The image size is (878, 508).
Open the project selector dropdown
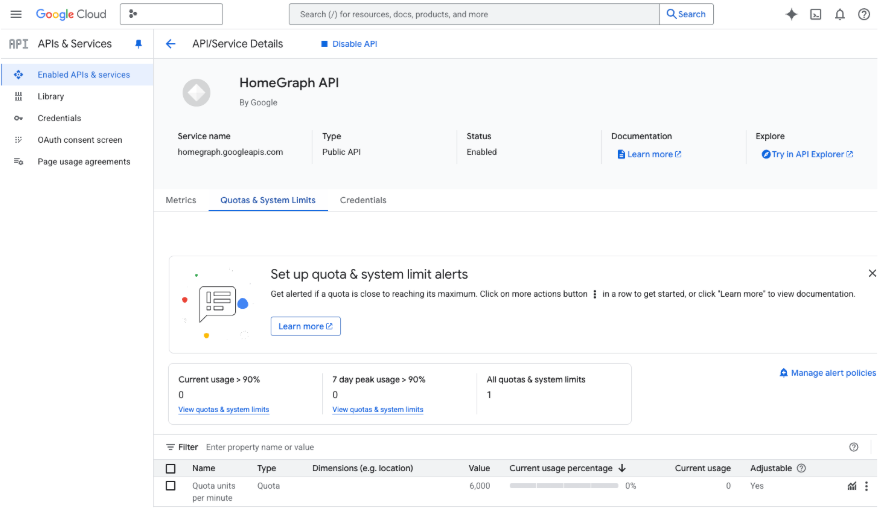pyautogui.click(x=171, y=14)
